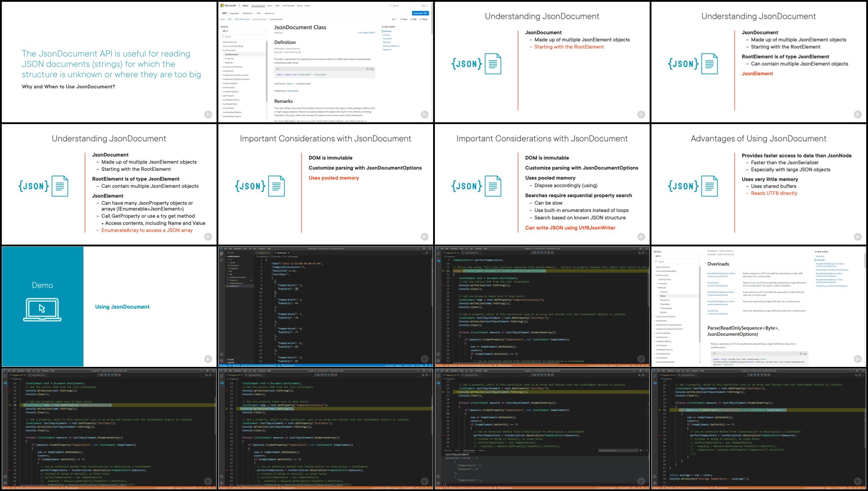Open Manage gear icon in weather.json VS Code frame
The image size is (868, 491).
[222, 360]
